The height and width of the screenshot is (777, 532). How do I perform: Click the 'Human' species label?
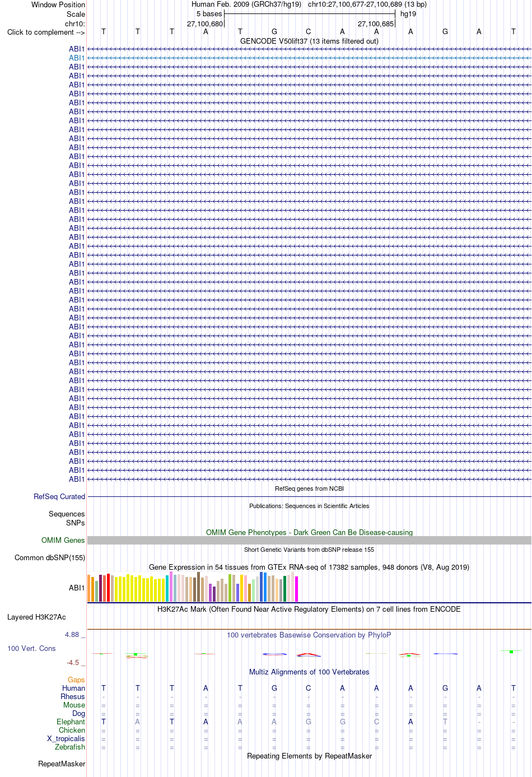[x=74, y=688]
